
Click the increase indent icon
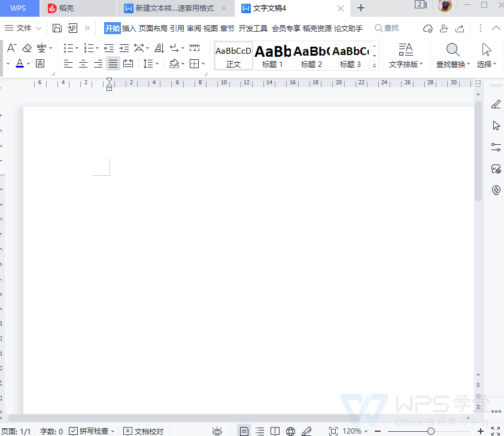click(124, 48)
